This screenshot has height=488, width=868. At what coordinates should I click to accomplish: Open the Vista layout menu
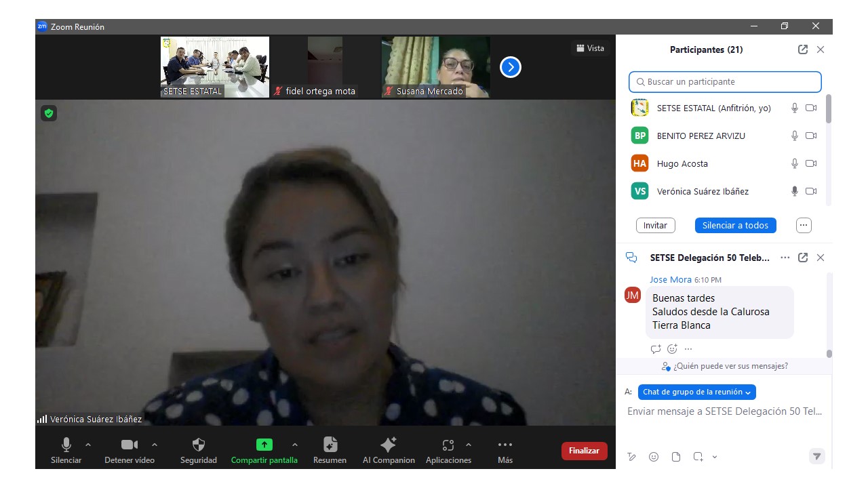tap(590, 48)
